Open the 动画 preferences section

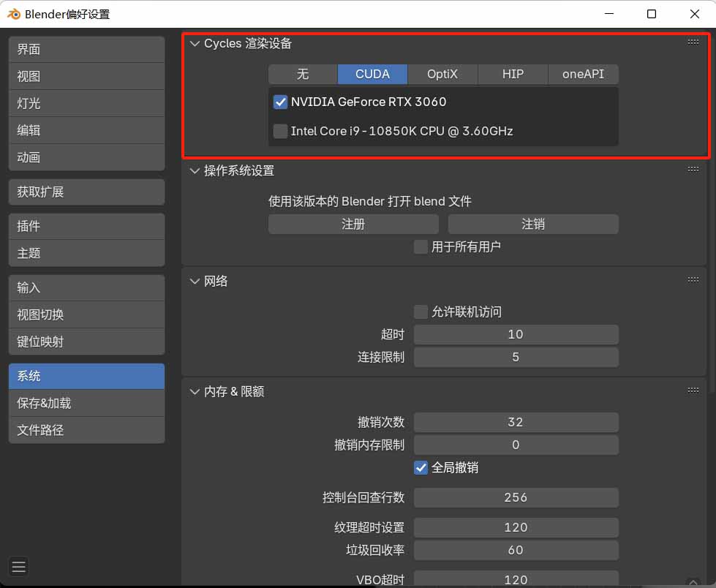pyautogui.click(x=87, y=157)
